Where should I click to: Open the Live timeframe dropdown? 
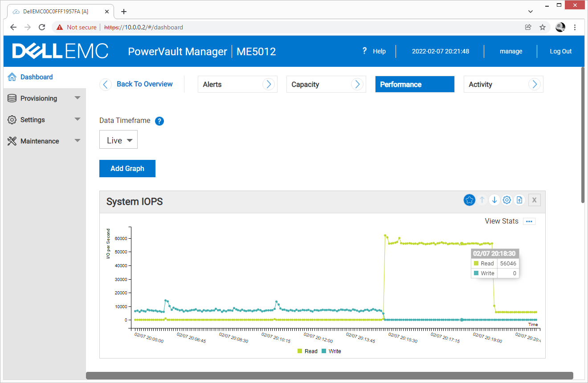(118, 140)
